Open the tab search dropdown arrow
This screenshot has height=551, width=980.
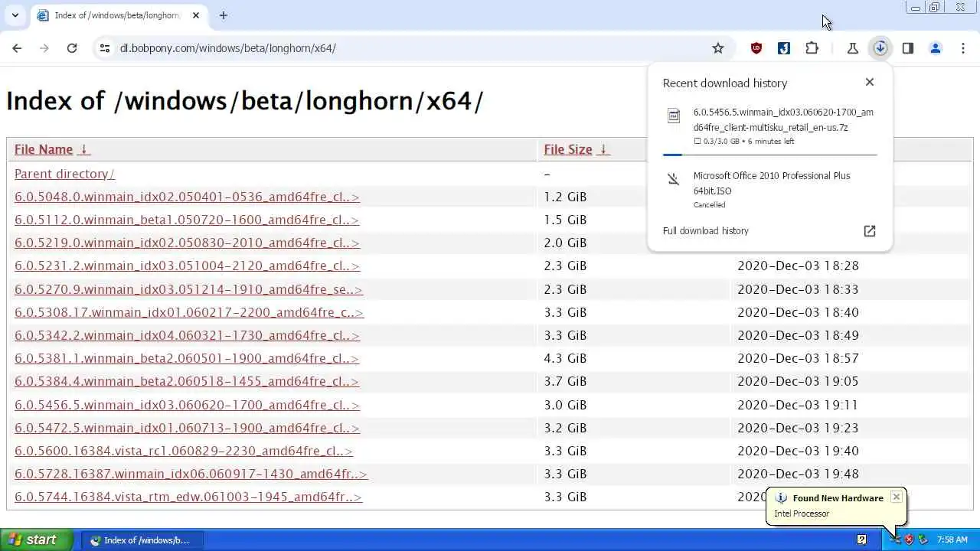15,15
